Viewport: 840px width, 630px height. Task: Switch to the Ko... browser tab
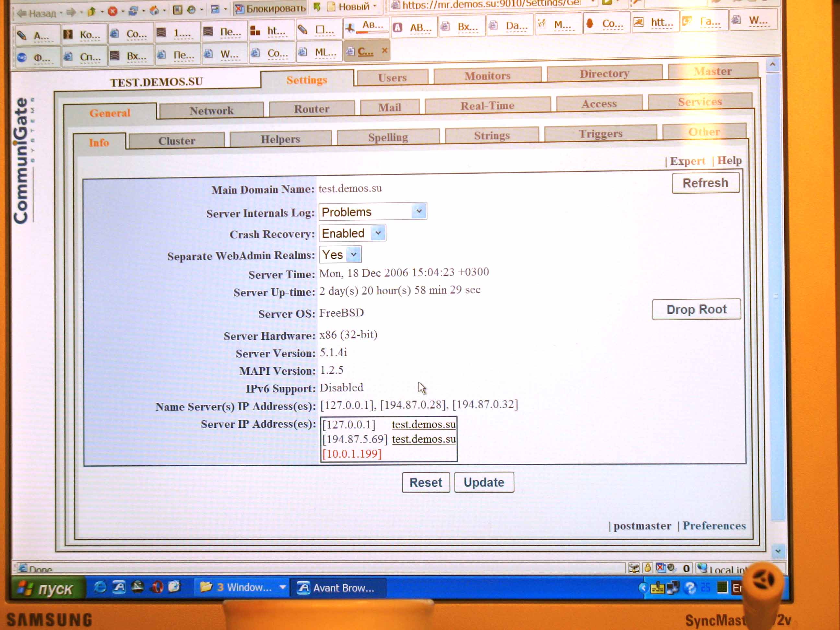84,35
